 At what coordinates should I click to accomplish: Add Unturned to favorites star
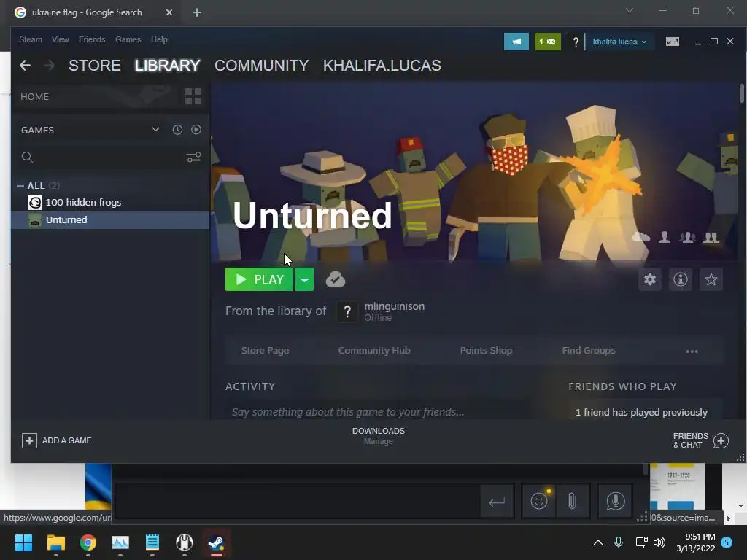pyautogui.click(x=711, y=279)
